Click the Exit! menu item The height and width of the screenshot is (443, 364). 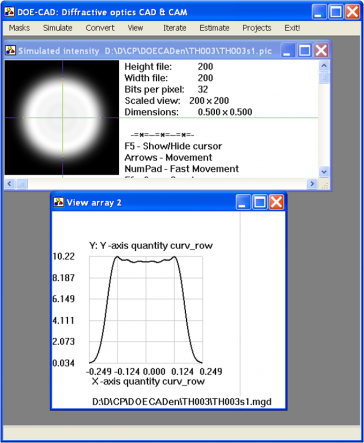click(x=292, y=28)
